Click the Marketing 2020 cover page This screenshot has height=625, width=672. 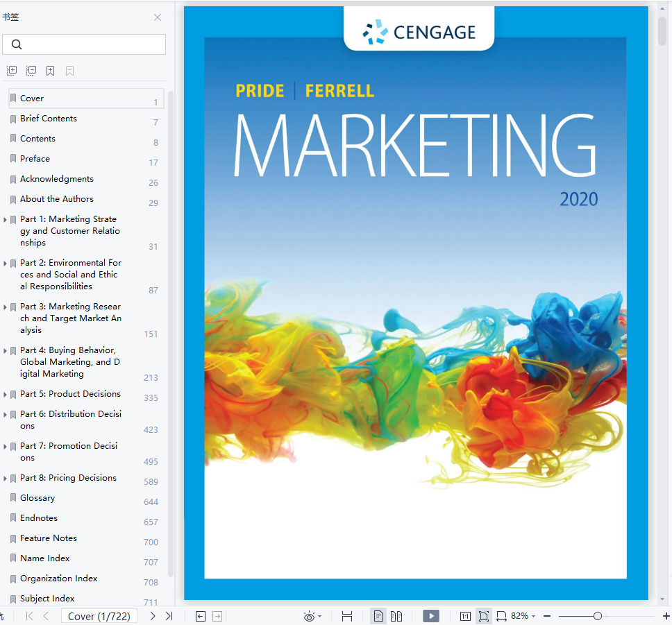coord(416,303)
